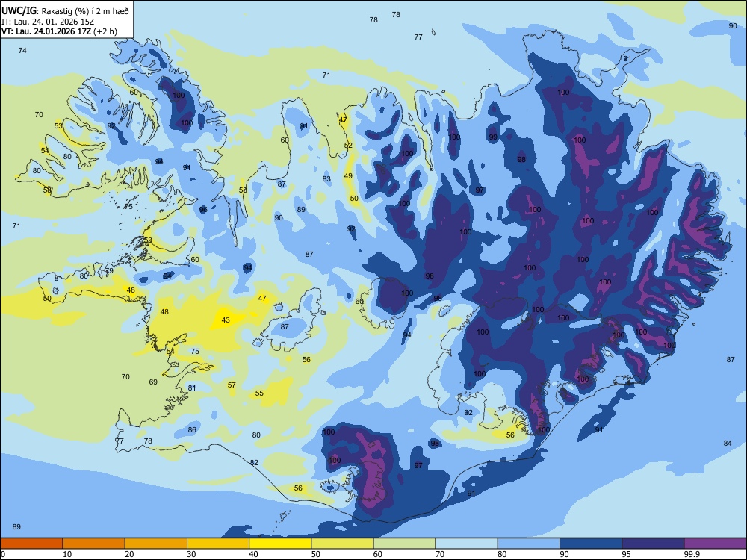This screenshot has width=747, height=560.
Task: Click the 30 legend label
Action: click(191, 554)
